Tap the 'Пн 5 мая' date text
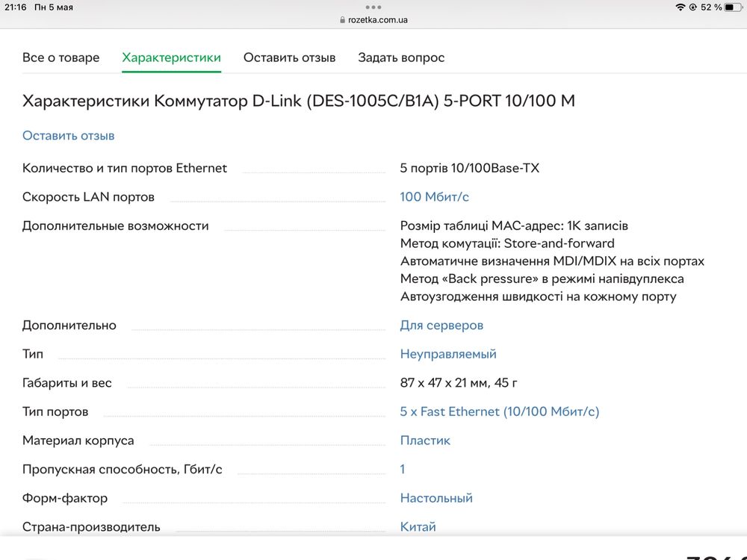Viewport: 747px width, 560px height. (54, 7)
